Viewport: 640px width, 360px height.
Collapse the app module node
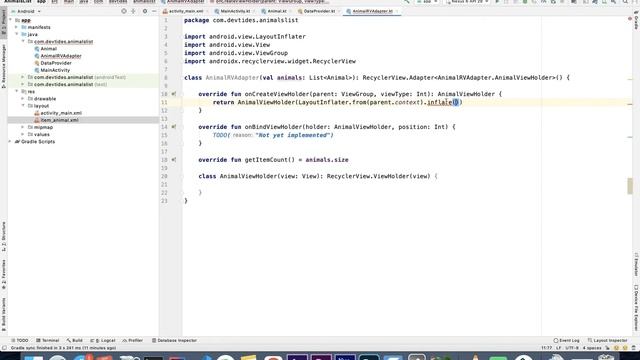click(11, 20)
